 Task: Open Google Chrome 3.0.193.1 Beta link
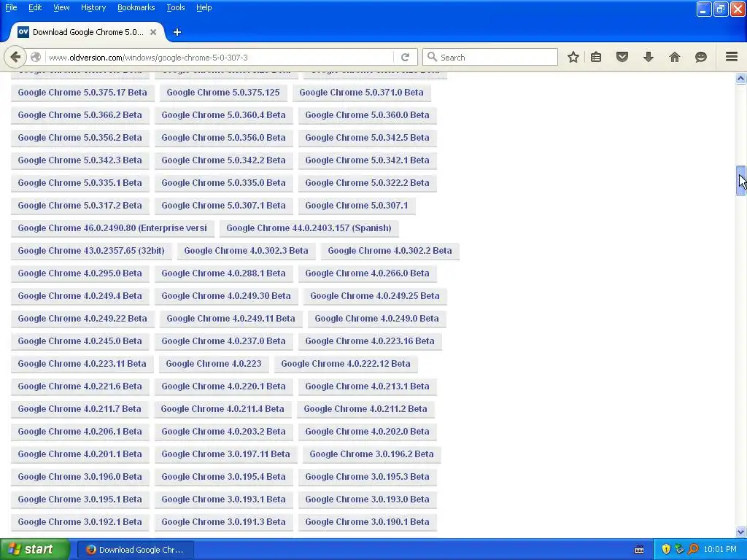click(x=223, y=499)
